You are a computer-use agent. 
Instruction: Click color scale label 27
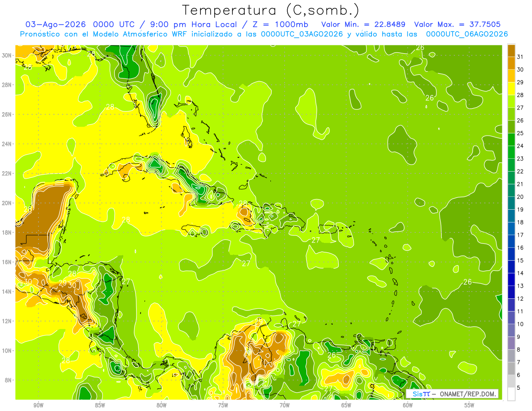click(x=520, y=108)
